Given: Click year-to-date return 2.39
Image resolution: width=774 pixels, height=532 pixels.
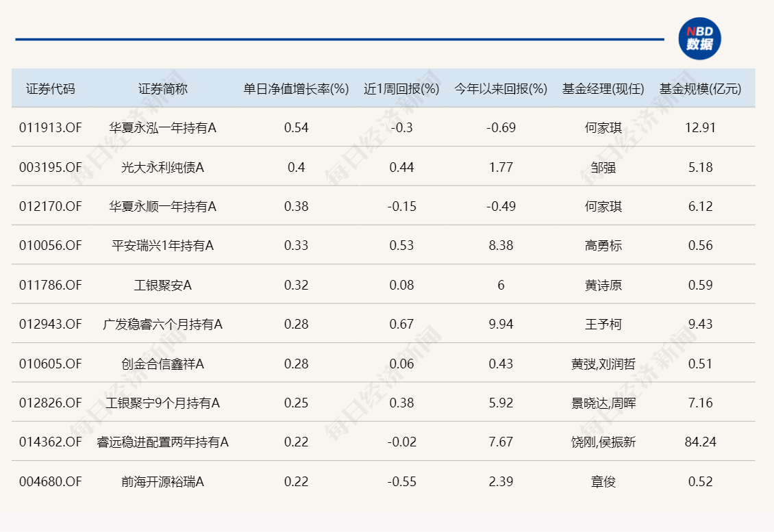Looking at the screenshot, I should pyautogui.click(x=501, y=481).
